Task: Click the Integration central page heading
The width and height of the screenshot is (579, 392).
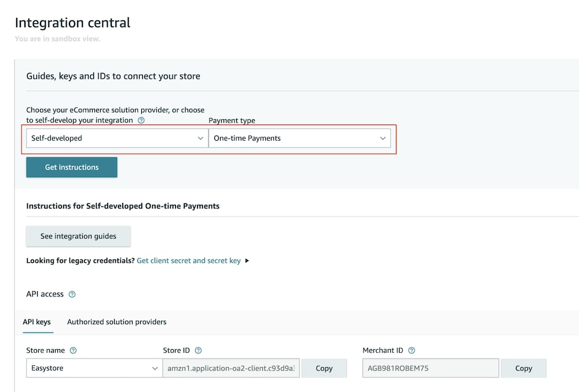Action: tap(72, 23)
